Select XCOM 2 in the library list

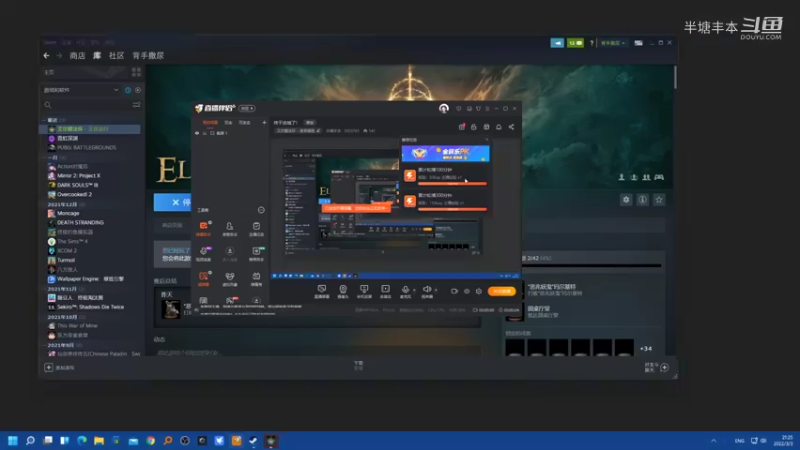pos(62,251)
